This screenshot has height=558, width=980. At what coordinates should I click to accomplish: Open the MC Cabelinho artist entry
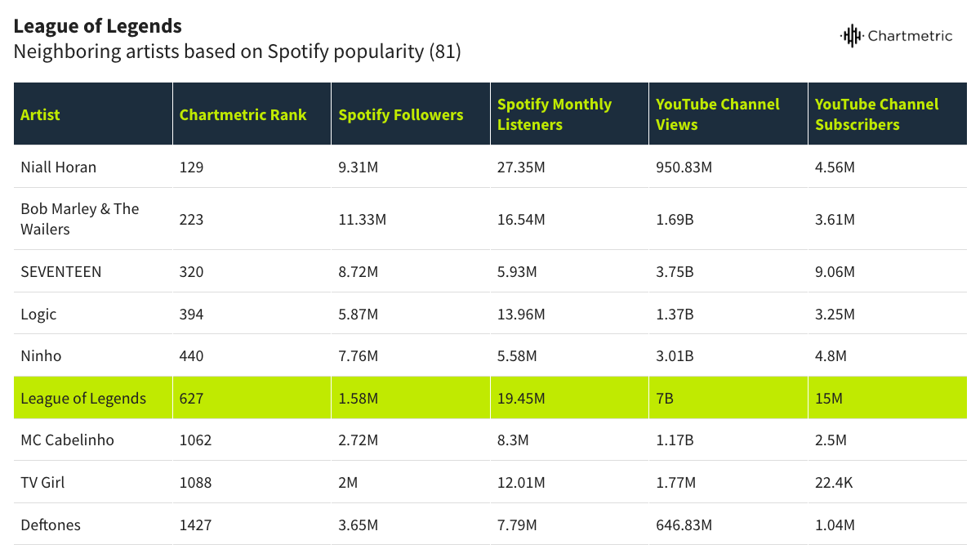(67, 440)
